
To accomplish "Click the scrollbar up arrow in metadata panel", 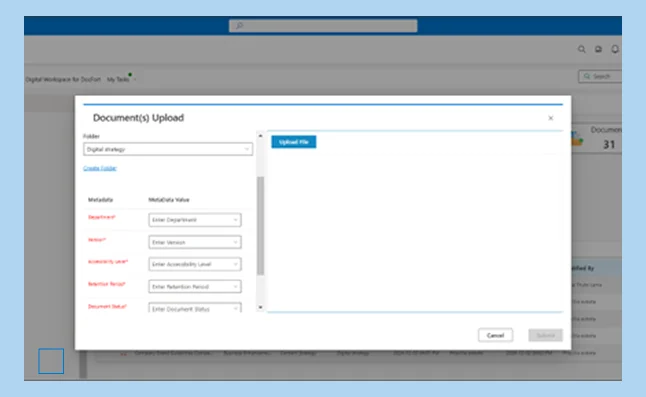I will (260, 135).
